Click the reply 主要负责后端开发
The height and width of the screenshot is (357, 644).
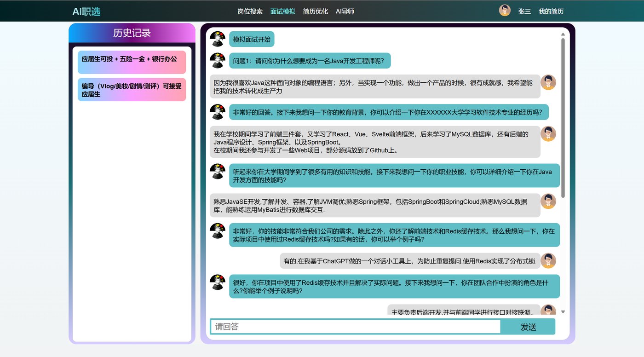click(x=464, y=310)
